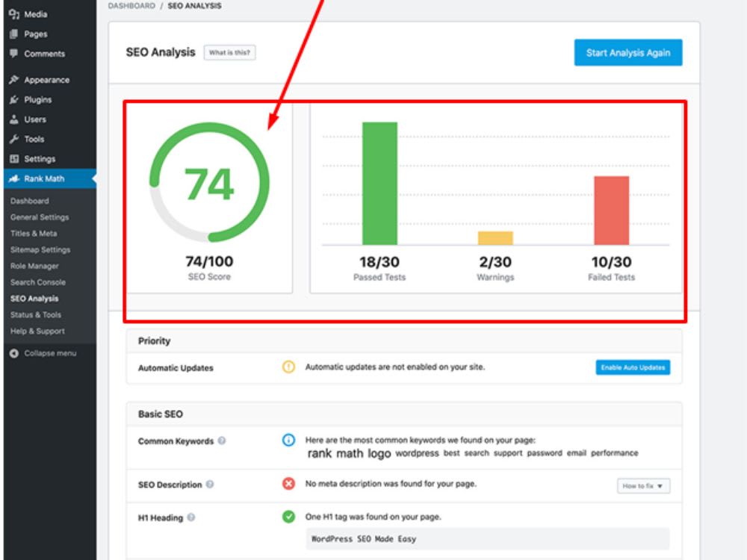The height and width of the screenshot is (560, 747).
Task: Click the Plugins plug icon
Action: (13, 99)
